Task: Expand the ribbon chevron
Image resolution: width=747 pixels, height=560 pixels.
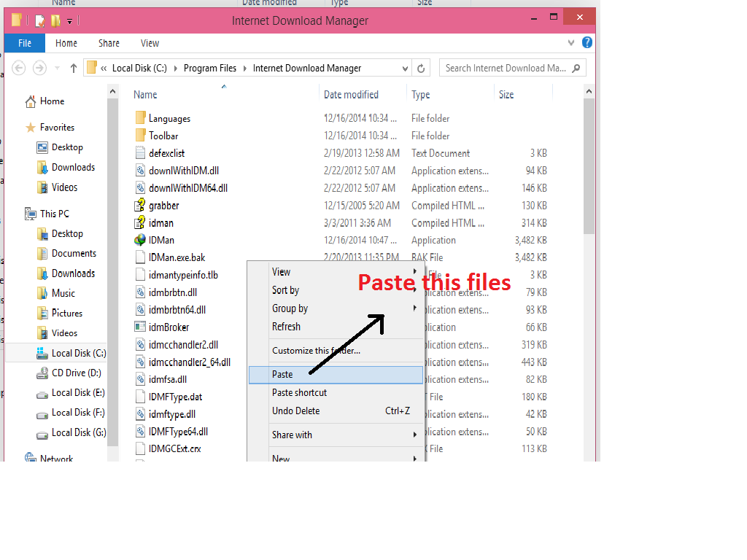Action: [570, 43]
